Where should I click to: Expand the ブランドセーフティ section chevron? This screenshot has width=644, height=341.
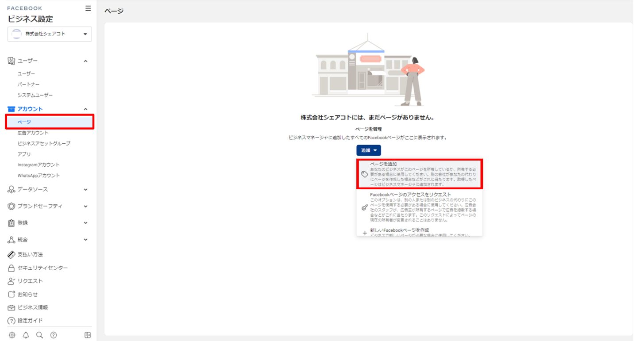click(85, 206)
